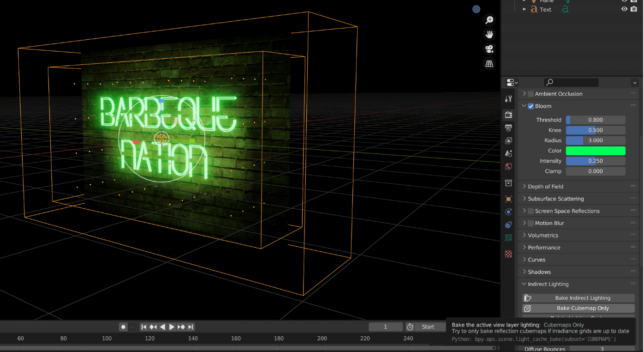
Task: Collapse the Bloom panel
Action: click(524, 106)
